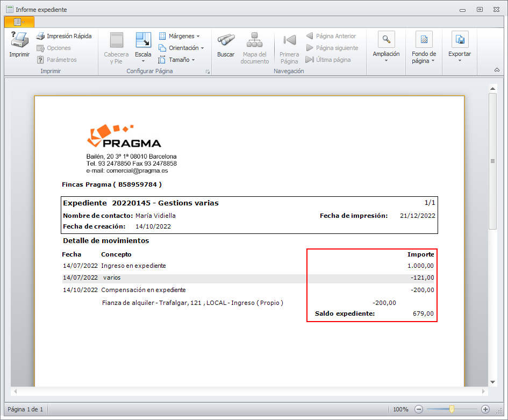Click the zoom out minus button
The height and width of the screenshot is (420, 508).
(x=419, y=409)
